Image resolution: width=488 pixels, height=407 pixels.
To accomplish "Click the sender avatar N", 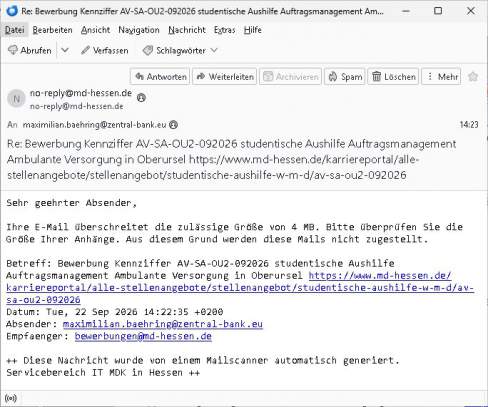I will click(16, 99).
